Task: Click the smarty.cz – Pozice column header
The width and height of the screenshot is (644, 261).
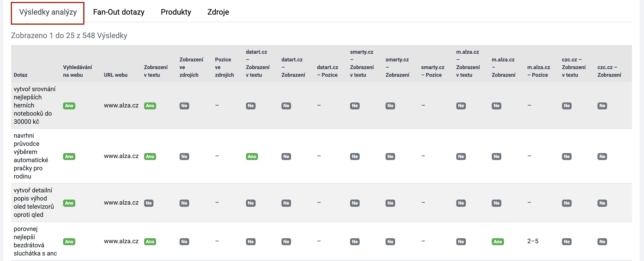Action: [433, 71]
